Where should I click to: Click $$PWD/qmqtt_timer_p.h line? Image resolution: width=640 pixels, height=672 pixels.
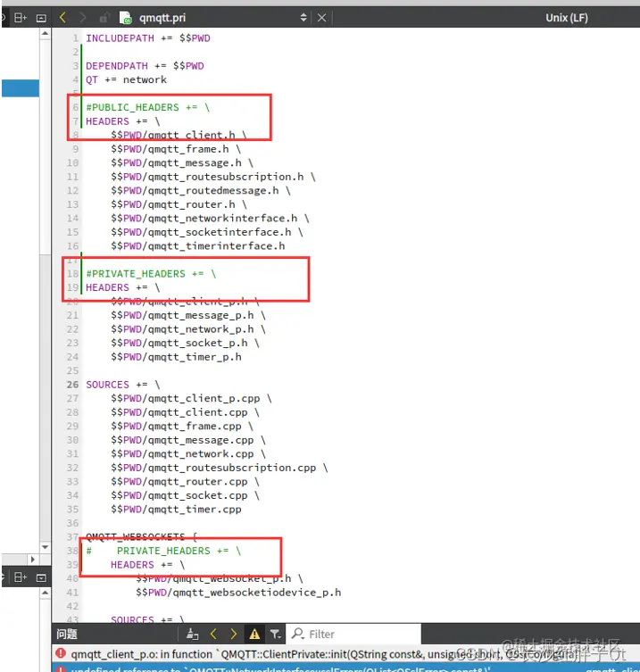[176, 357]
